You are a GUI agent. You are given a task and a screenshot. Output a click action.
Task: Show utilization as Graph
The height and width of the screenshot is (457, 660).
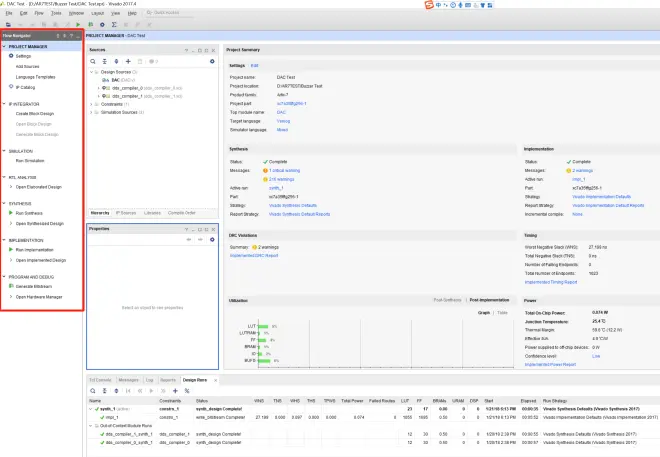pos(484,313)
